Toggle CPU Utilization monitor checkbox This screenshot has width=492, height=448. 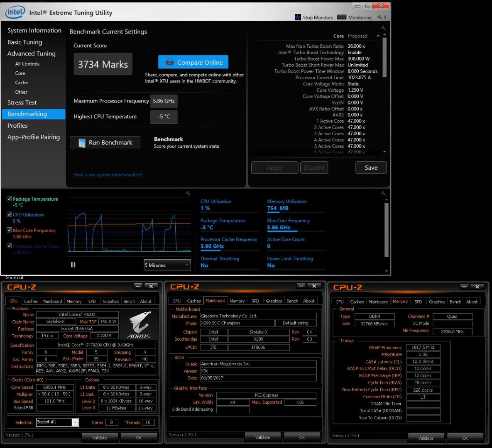pos(9,214)
